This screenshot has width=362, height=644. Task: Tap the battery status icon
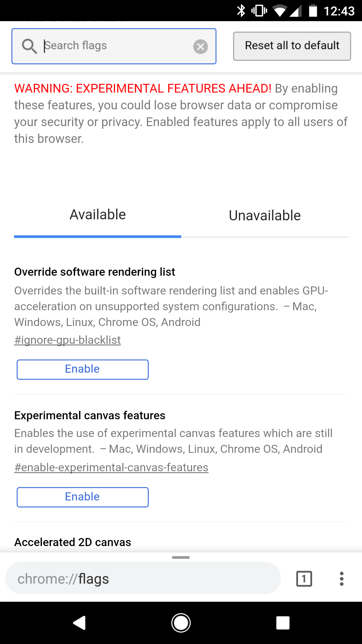coord(313,11)
